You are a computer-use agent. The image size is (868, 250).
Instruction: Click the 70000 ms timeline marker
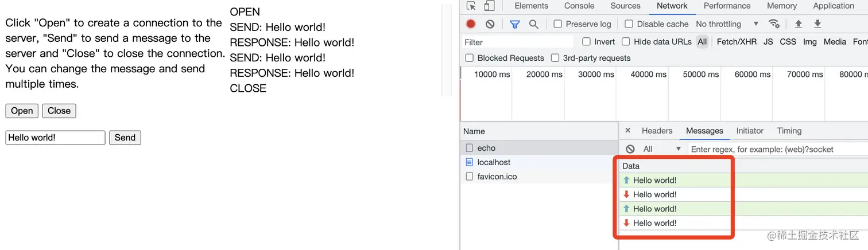804,74
